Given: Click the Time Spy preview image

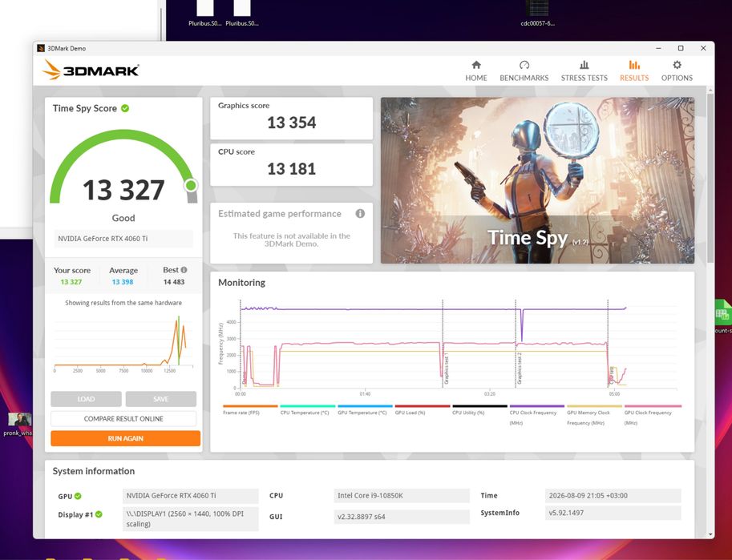Looking at the screenshot, I should (537, 180).
